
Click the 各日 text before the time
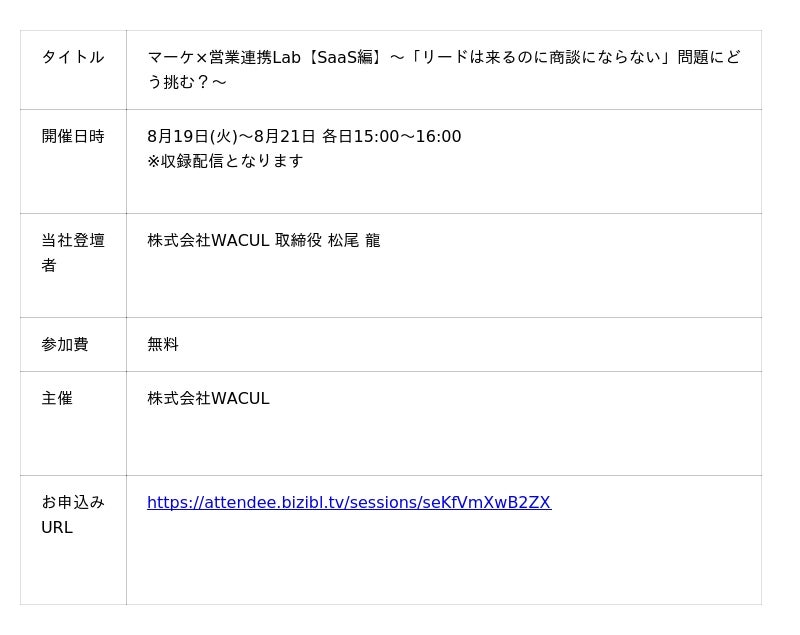(337, 136)
